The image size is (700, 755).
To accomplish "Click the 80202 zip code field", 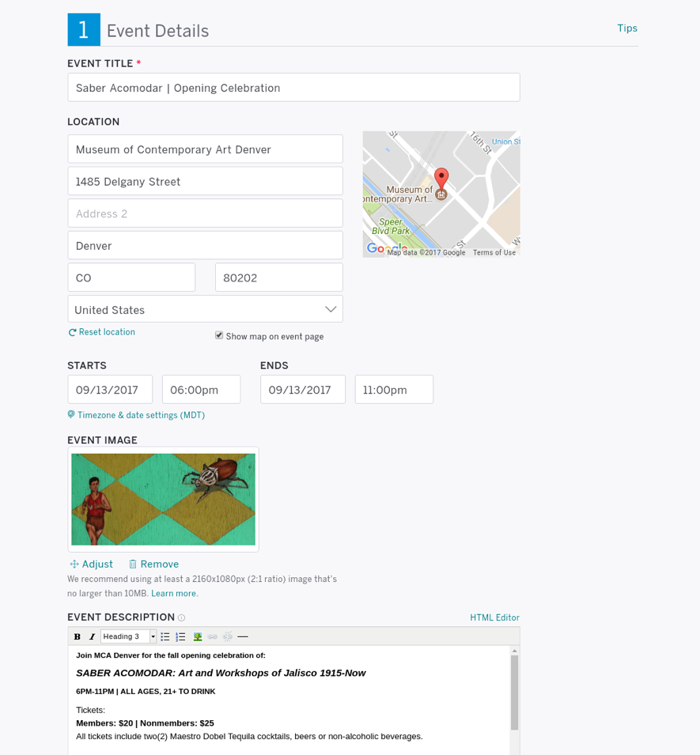I will (x=279, y=277).
